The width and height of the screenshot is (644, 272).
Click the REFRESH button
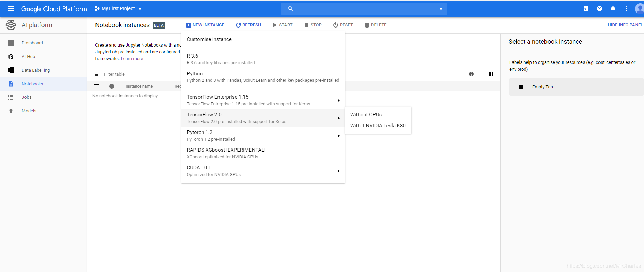click(x=248, y=25)
